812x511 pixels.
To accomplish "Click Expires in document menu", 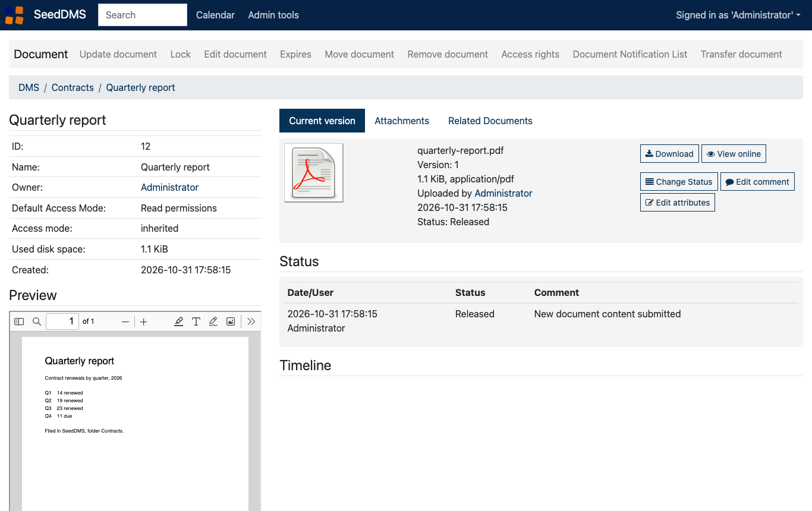I will tap(295, 54).
